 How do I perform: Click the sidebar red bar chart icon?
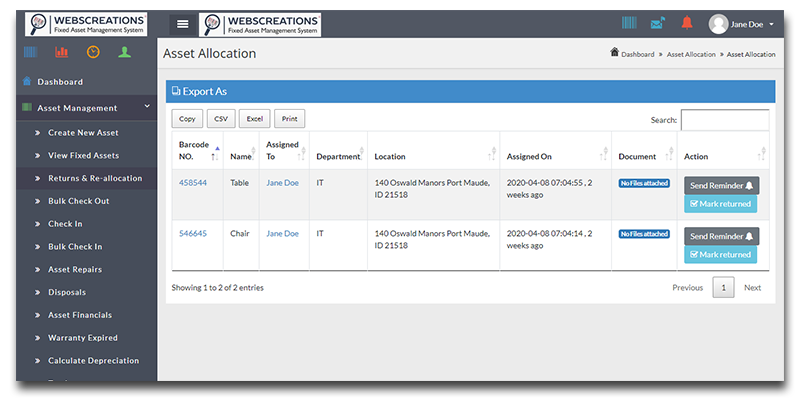click(x=62, y=52)
